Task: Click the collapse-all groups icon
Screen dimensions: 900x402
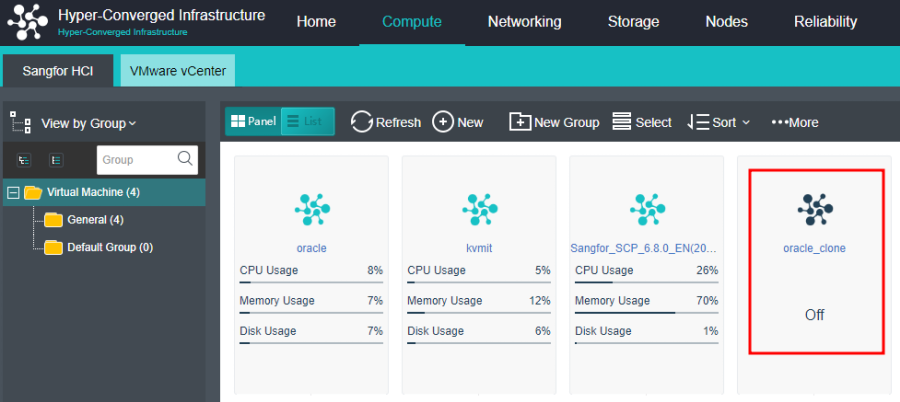Action: pyautogui.click(x=56, y=160)
